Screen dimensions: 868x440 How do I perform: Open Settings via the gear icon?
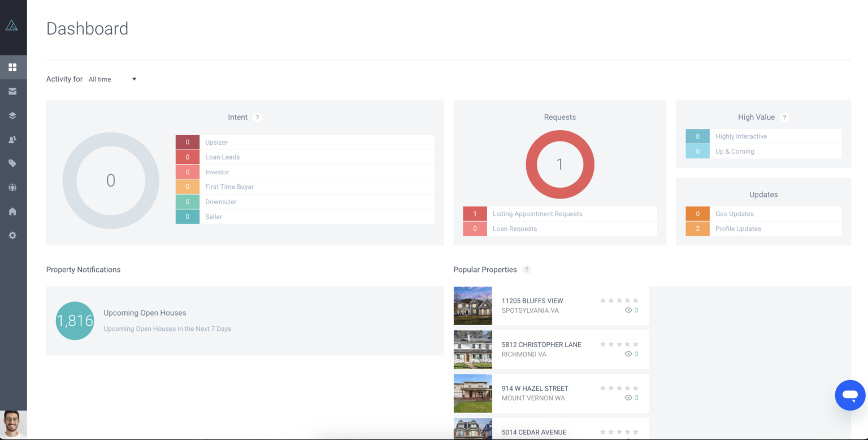click(12, 235)
